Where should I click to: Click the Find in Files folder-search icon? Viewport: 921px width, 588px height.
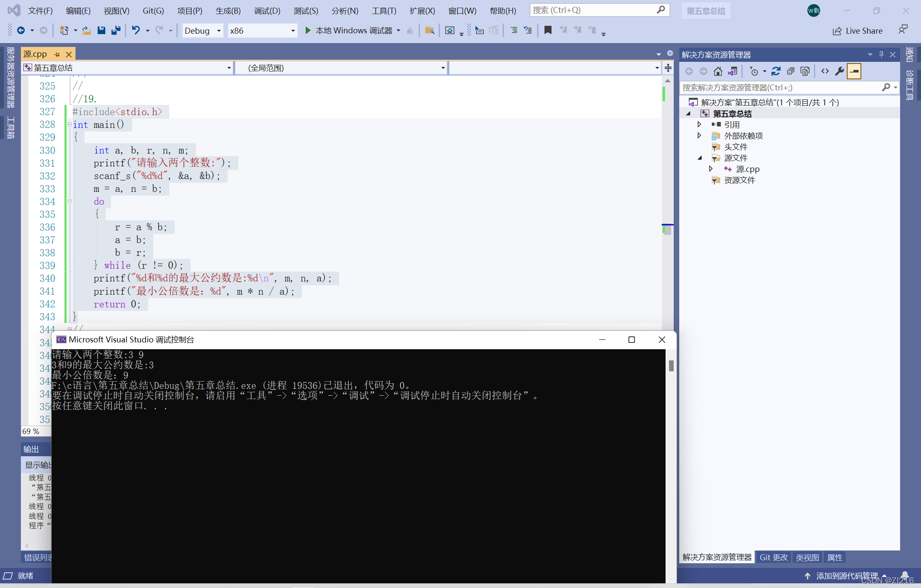tap(429, 30)
